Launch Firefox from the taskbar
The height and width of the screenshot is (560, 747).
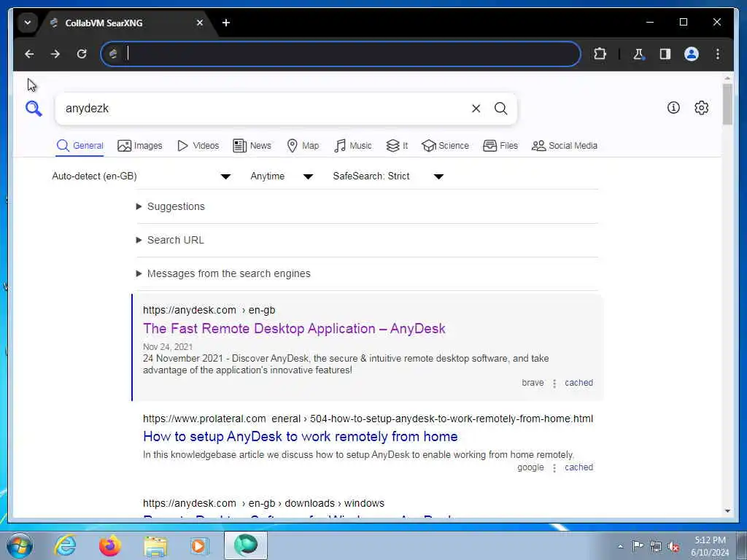click(x=109, y=545)
